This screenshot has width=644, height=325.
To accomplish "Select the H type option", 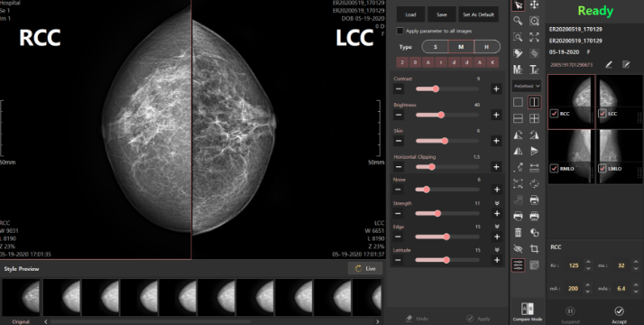I will click(x=487, y=47).
